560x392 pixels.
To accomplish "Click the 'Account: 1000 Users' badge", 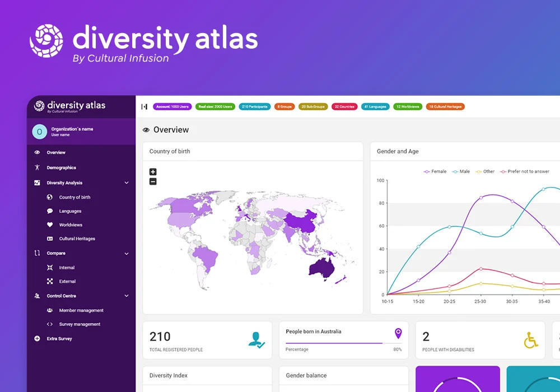I will click(x=172, y=107).
